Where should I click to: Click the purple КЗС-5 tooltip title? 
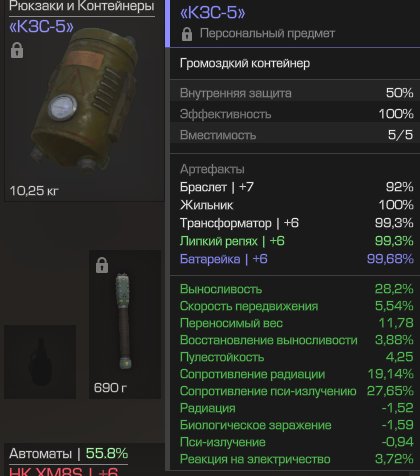click(x=212, y=13)
